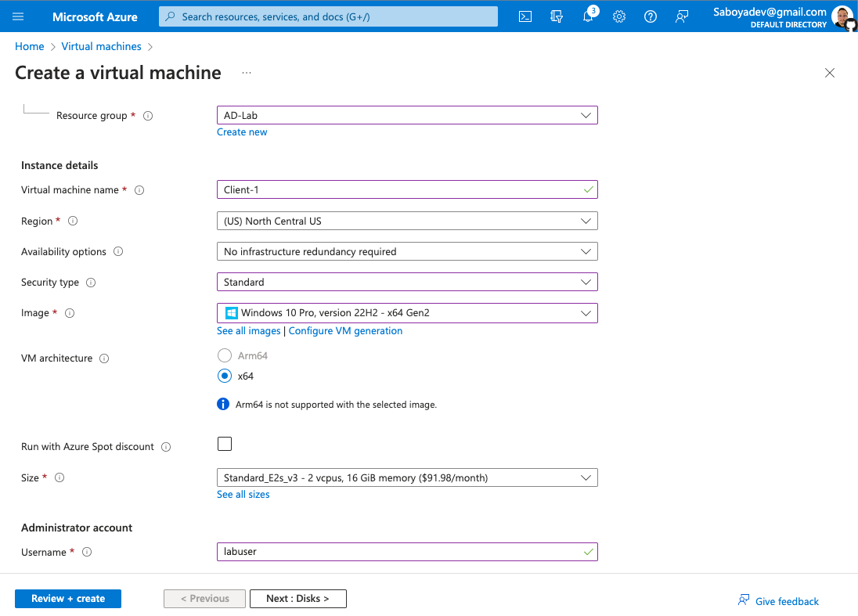The width and height of the screenshot is (858, 616).
Task: Click the Saboyadev@gmail.com account name
Action: point(770,12)
